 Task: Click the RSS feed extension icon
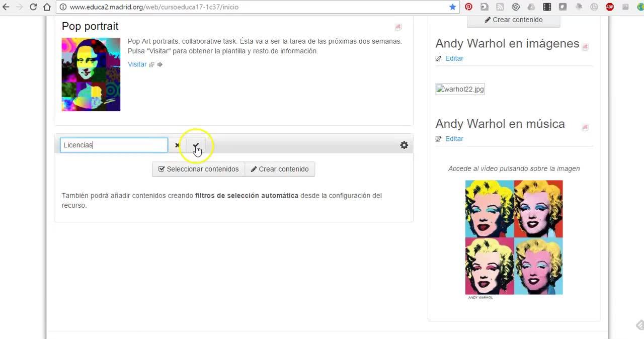[x=500, y=7]
